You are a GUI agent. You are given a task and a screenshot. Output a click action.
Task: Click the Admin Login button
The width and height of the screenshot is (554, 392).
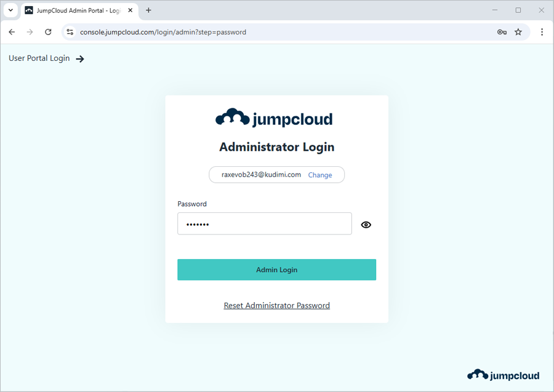[276, 270]
